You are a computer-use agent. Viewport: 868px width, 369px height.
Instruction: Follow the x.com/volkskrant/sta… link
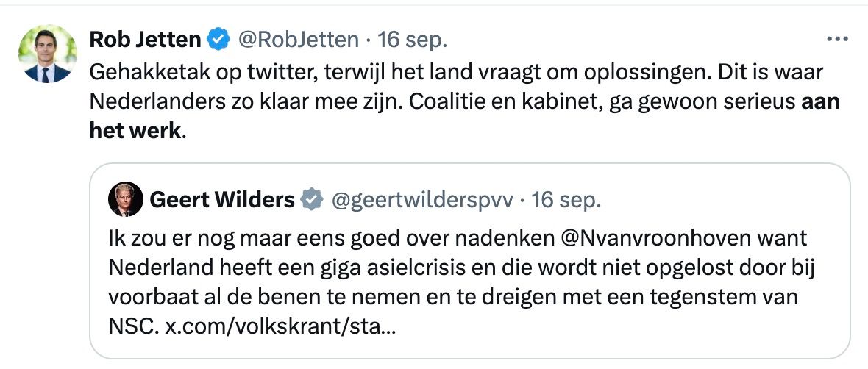280,325
